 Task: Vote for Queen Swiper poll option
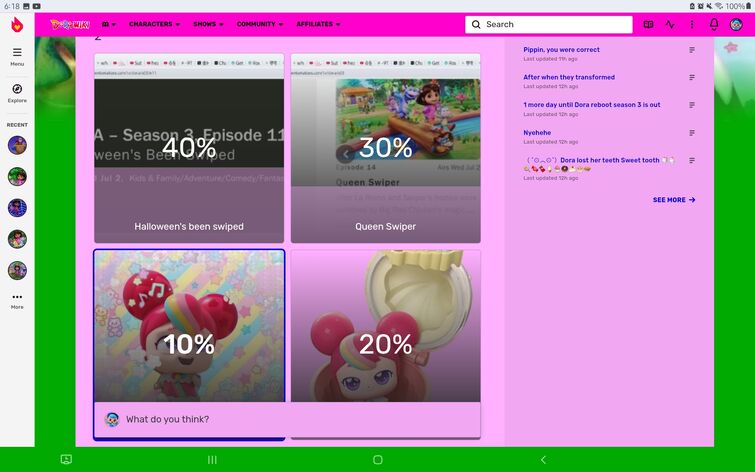click(386, 148)
